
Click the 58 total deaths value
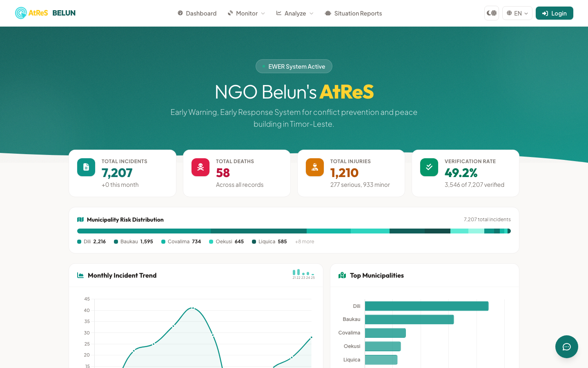tap(223, 173)
